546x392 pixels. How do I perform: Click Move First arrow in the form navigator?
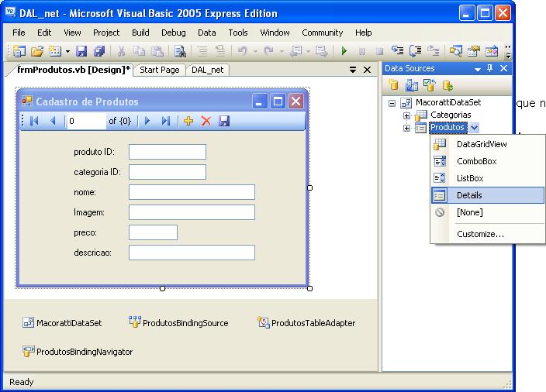point(34,121)
